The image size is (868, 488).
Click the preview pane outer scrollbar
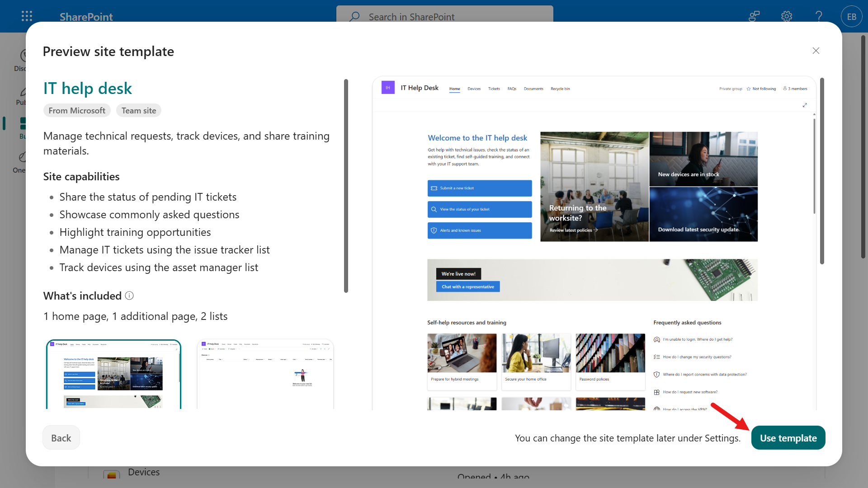pos(822,171)
